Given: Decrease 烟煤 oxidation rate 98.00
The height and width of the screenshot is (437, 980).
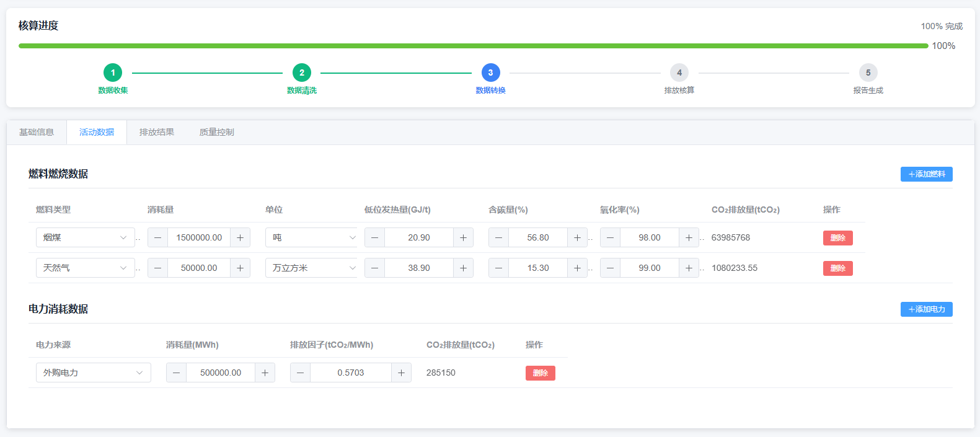Looking at the screenshot, I should (x=610, y=237).
